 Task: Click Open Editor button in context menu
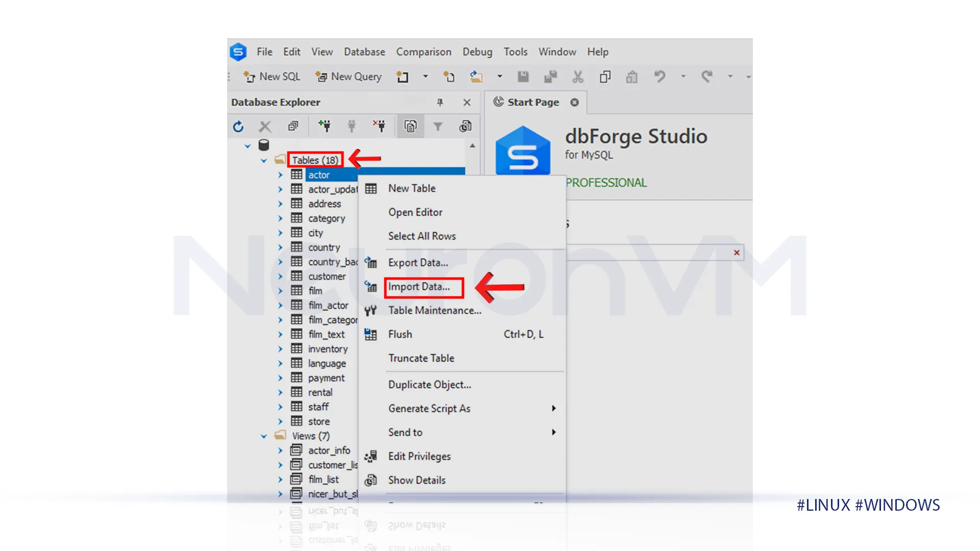416,212
